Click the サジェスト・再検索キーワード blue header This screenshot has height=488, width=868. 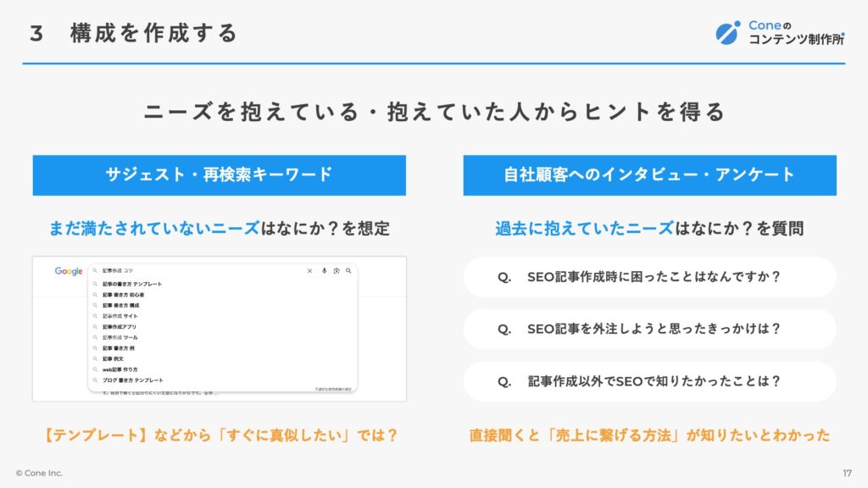[x=220, y=175]
